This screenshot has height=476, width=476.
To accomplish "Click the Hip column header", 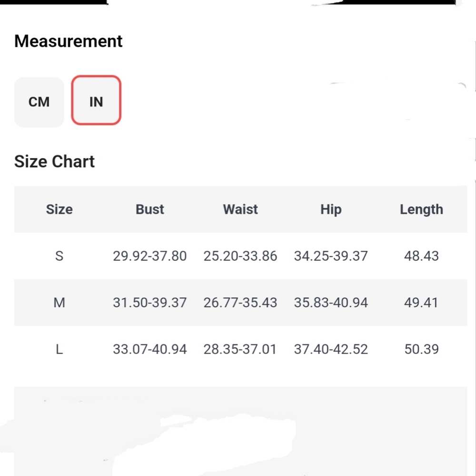I will coord(331,210).
